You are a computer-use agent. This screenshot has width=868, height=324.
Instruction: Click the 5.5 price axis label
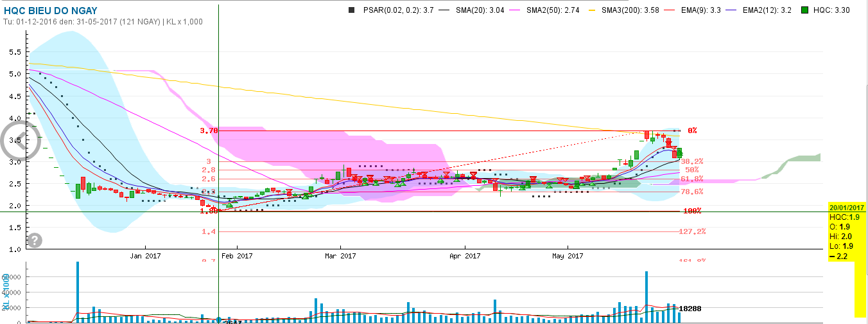pyautogui.click(x=16, y=52)
